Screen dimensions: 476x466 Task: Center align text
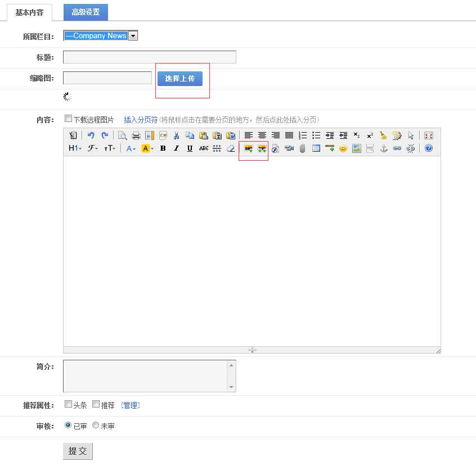pyautogui.click(x=262, y=135)
